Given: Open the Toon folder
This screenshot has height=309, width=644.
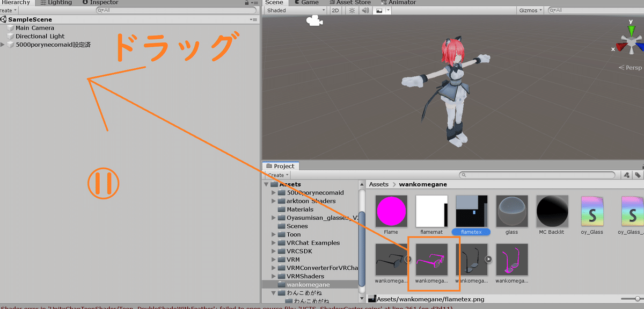Looking at the screenshot, I should 293,234.
